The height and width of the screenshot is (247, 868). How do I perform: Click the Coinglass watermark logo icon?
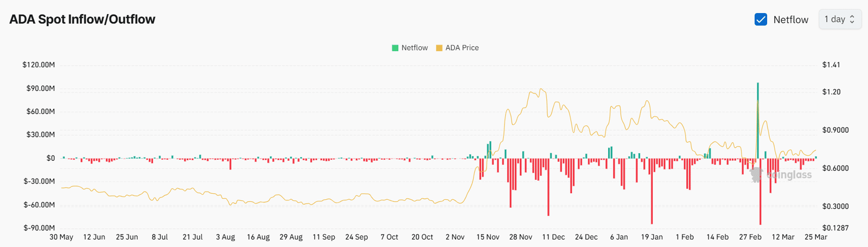pos(757,174)
